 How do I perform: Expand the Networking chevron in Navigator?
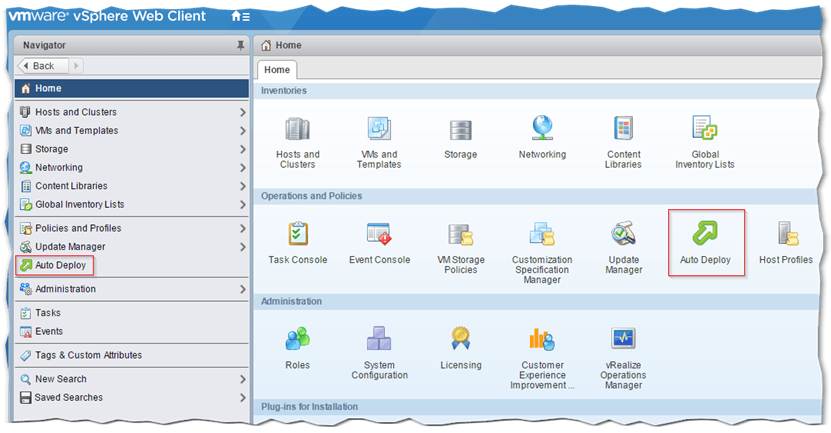242,168
